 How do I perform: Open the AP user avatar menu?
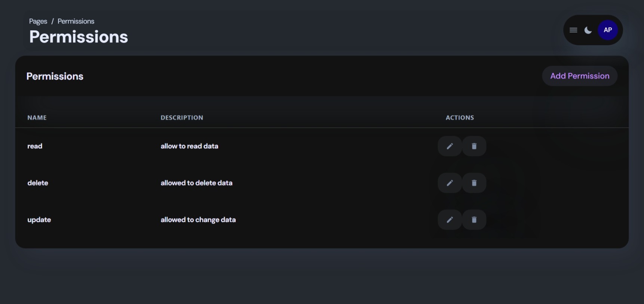607,30
